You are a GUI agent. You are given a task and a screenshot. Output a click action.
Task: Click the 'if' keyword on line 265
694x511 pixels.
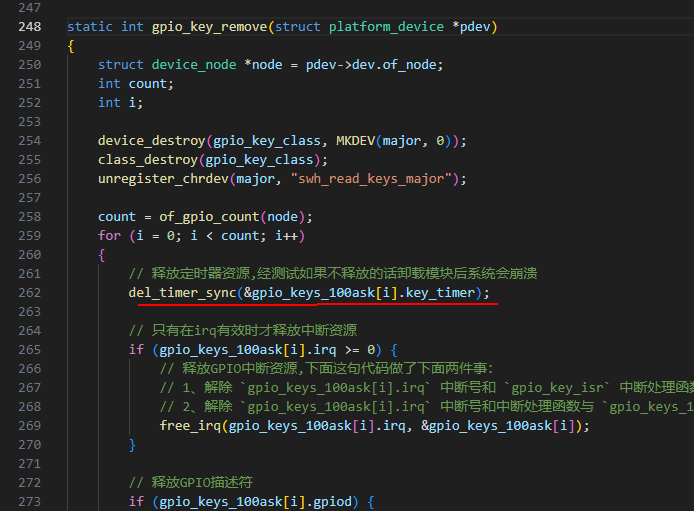[x=136, y=350]
